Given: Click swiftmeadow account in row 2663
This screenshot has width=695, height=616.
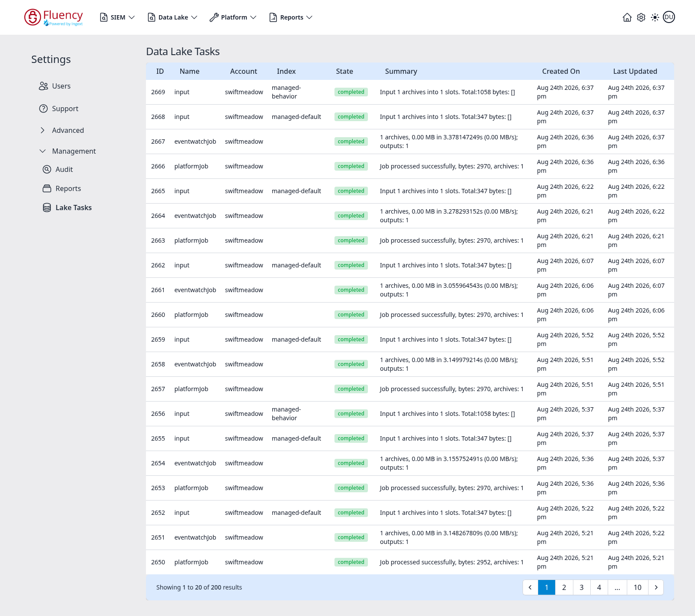Looking at the screenshot, I should [x=244, y=240].
